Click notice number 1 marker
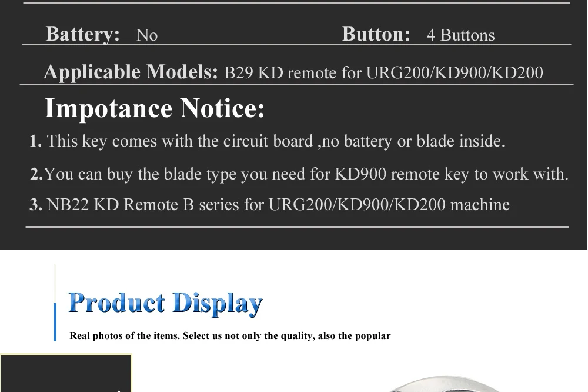 tap(36, 141)
